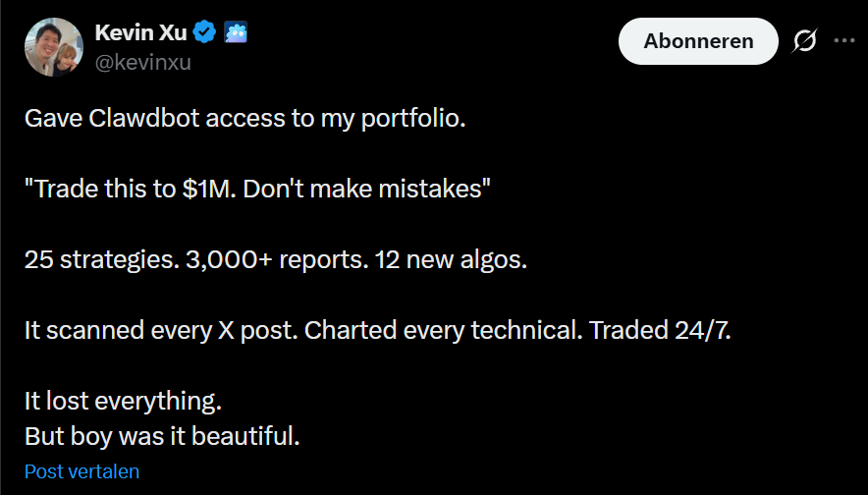The image size is (868, 495).
Task: Click the "It lost everything." line
Action: pyautogui.click(x=124, y=401)
